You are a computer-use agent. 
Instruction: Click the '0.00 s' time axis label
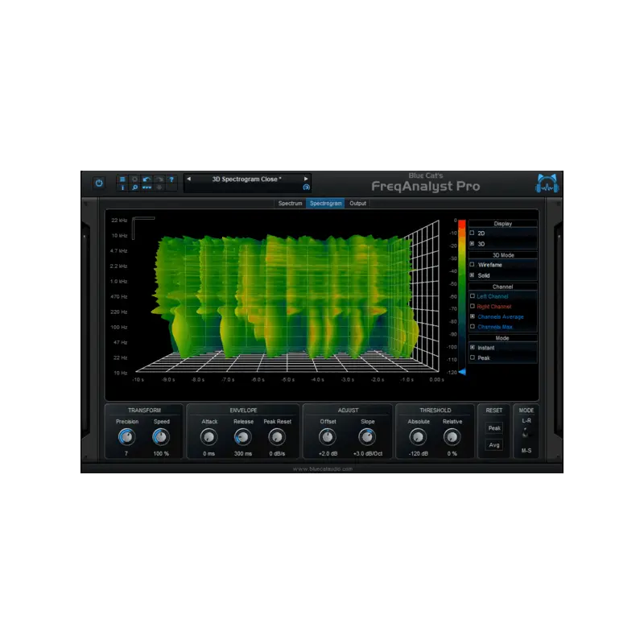pyautogui.click(x=436, y=379)
